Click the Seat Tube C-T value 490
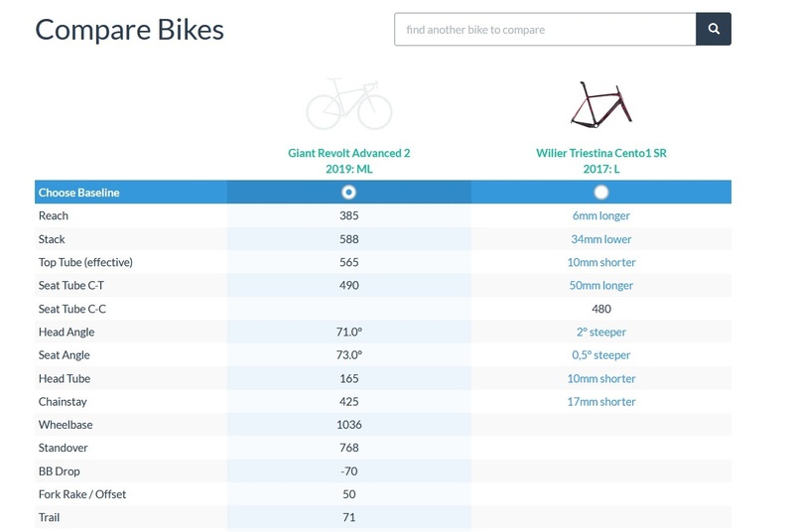794x532 pixels. coord(349,286)
